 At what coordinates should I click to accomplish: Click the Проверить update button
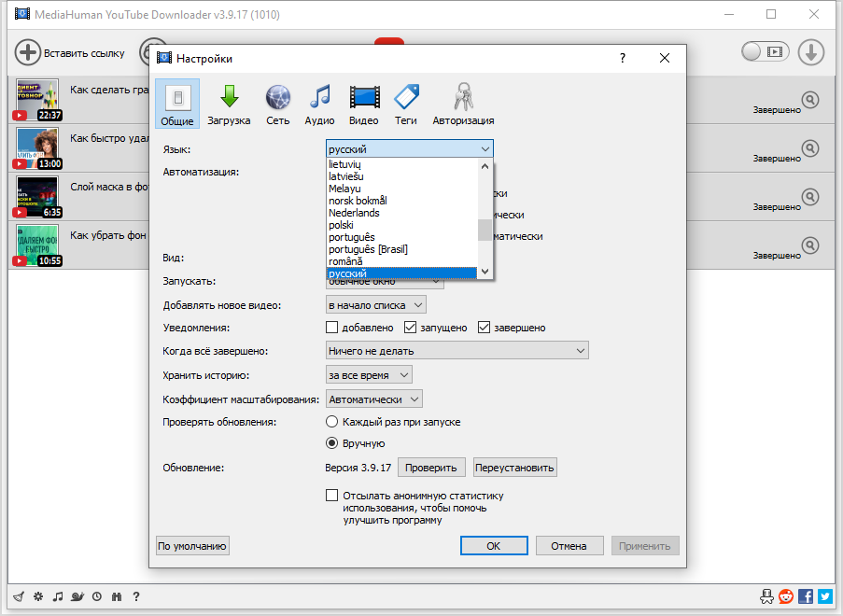click(431, 467)
